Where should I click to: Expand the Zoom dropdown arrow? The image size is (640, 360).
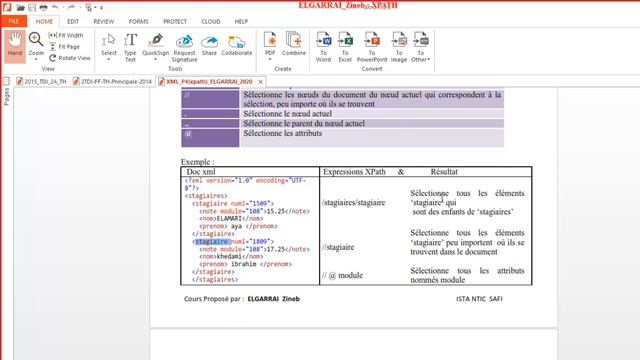[36, 60]
